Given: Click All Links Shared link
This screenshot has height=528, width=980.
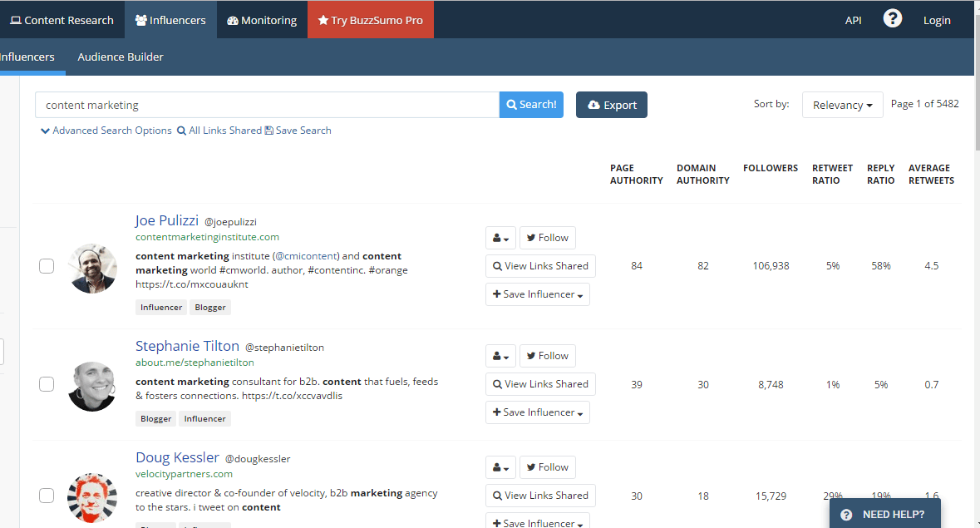Looking at the screenshot, I should pos(219,131).
